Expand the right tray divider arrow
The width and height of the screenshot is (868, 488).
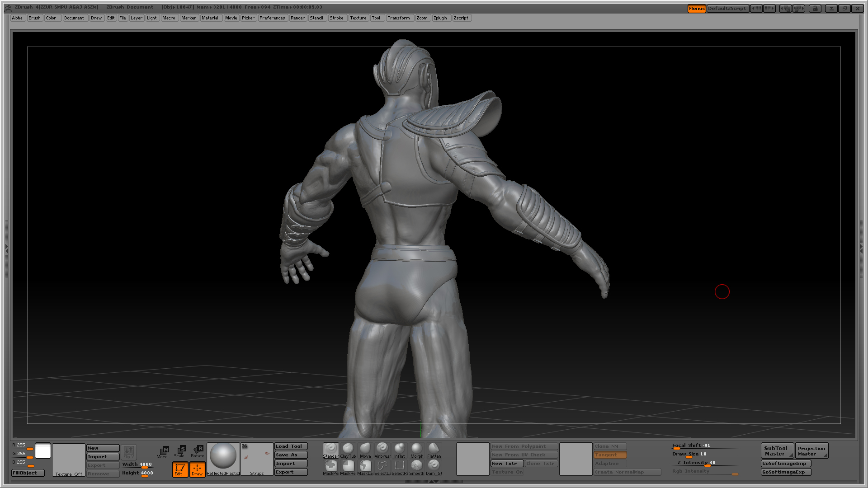pyautogui.click(x=861, y=248)
